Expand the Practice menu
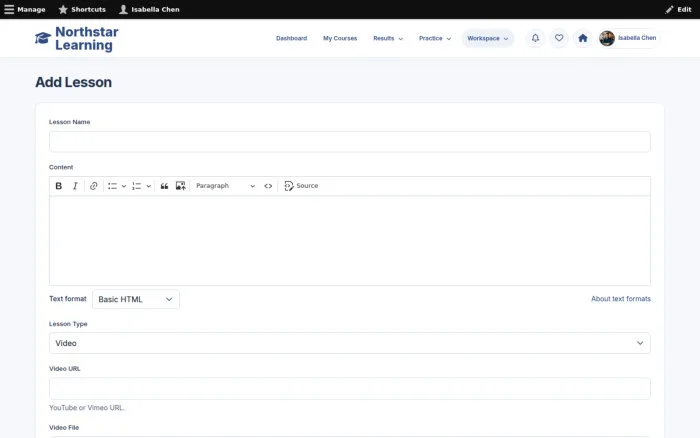 435,38
